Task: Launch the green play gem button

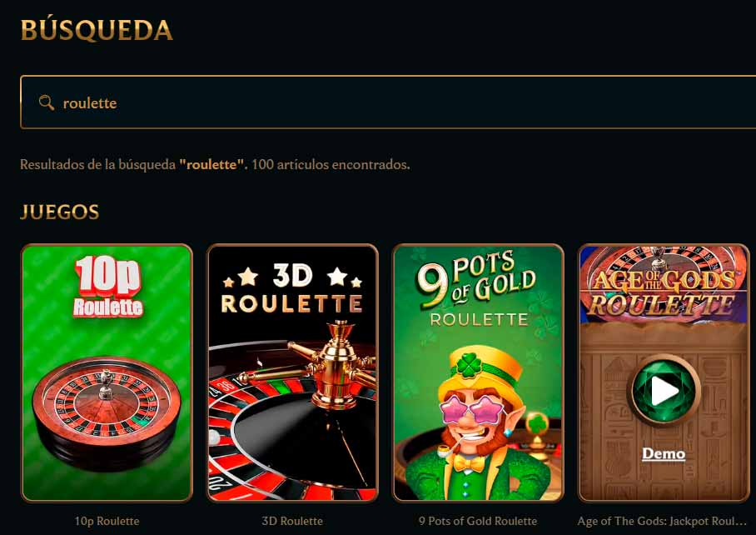Action: [664, 390]
